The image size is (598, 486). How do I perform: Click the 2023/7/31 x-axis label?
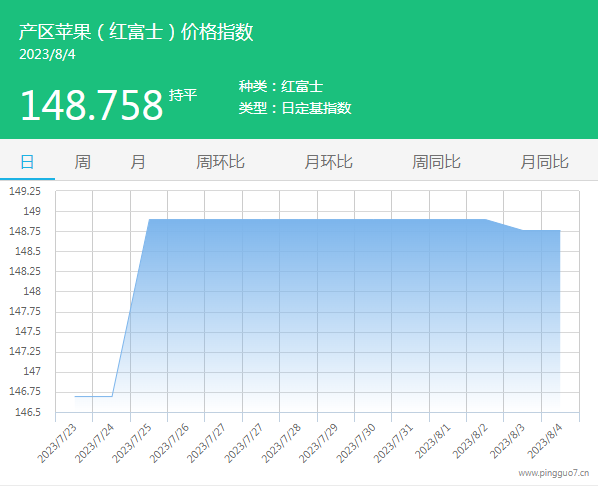tap(393, 443)
